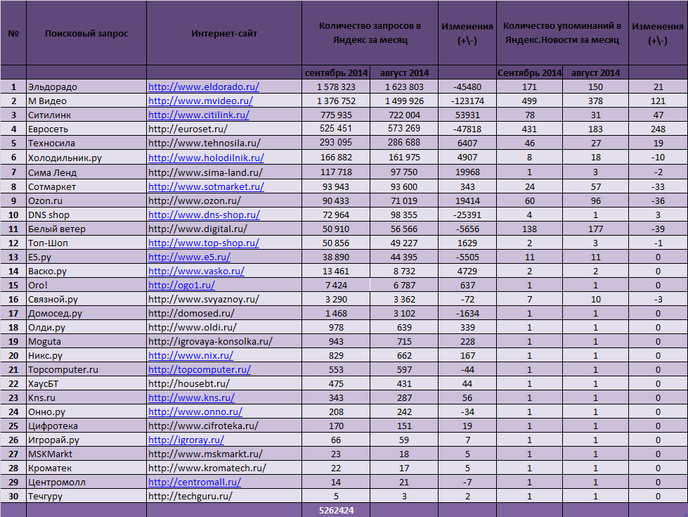This screenshot has height=517, width=688.
Task: Select 'Количество упоминаний в Яндекс.Новости' header
Action: pyautogui.click(x=562, y=33)
